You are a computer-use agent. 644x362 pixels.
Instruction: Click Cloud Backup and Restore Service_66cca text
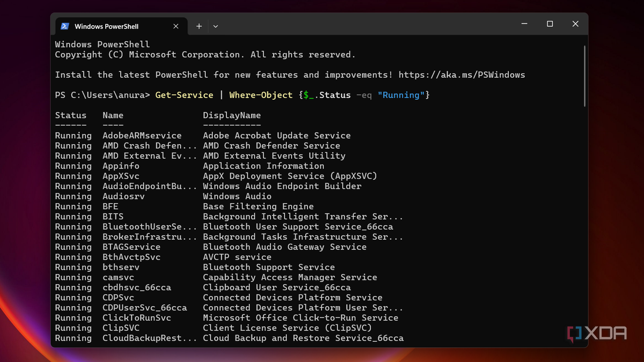(x=303, y=338)
